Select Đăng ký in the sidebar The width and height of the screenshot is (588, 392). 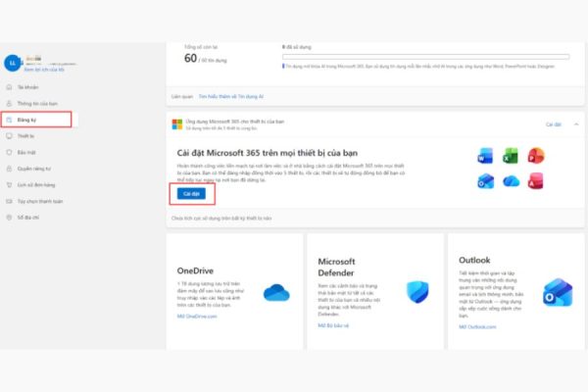(28, 120)
